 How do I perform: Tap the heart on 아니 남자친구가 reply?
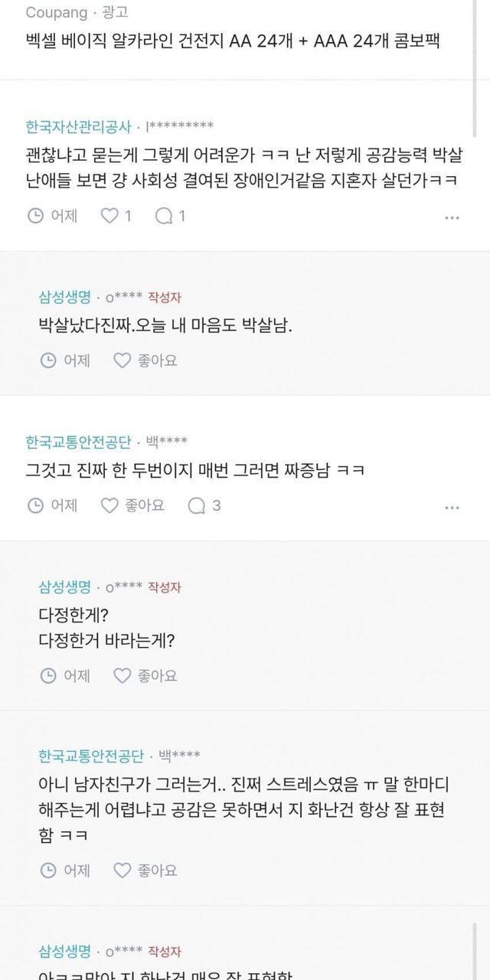point(122,871)
